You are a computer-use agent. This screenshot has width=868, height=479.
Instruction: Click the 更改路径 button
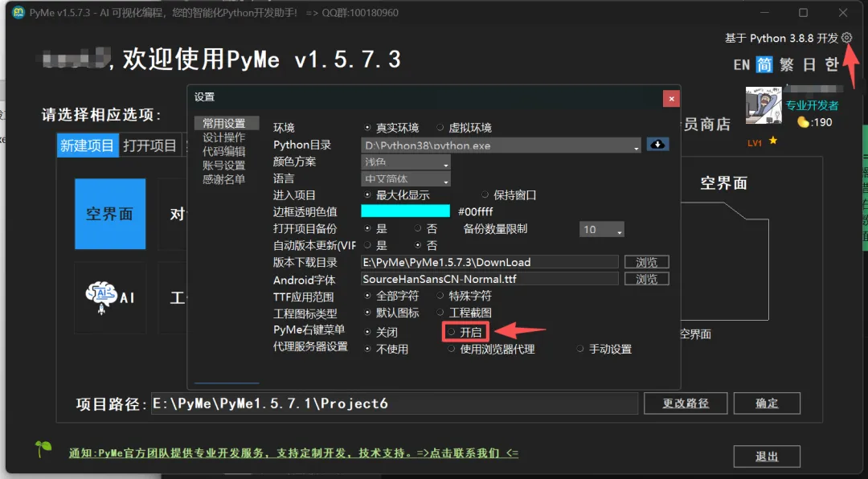[686, 403]
